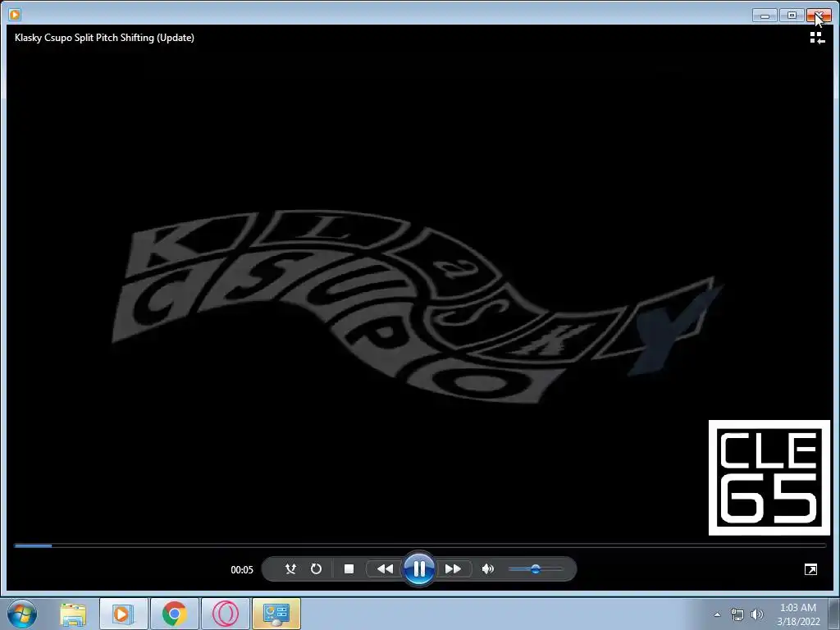Screen dimensions: 840x630
Task: Click the Show desktop strip
Action: tap(834, 614)
